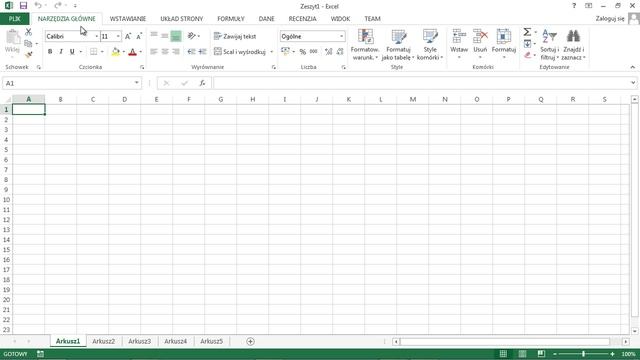Align text right
640x360 pixels.
click(176, 52)
